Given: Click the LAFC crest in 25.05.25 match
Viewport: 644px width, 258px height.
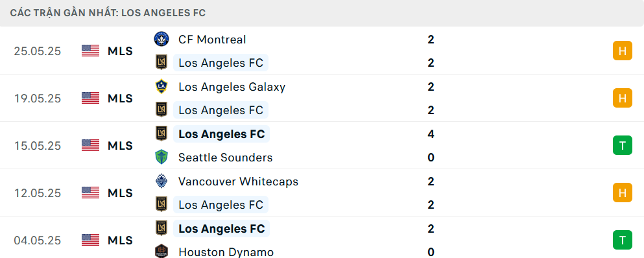Looking at the screenshot, I should (161, 62).
